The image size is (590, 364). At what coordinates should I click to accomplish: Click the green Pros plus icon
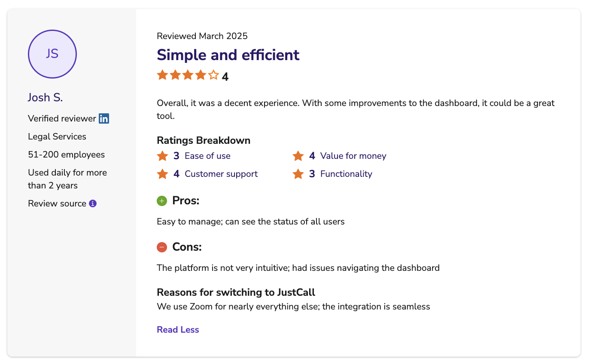(x=162, y=200)
